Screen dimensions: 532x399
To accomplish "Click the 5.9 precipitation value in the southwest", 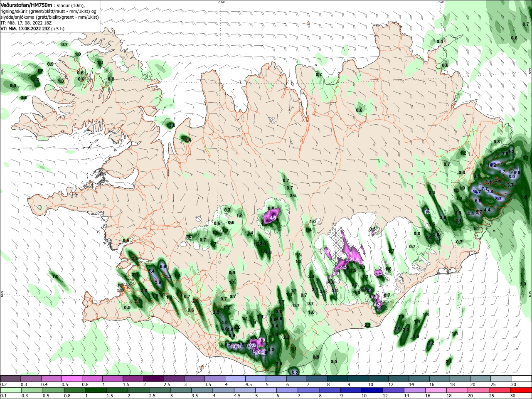I will point(158,282).
